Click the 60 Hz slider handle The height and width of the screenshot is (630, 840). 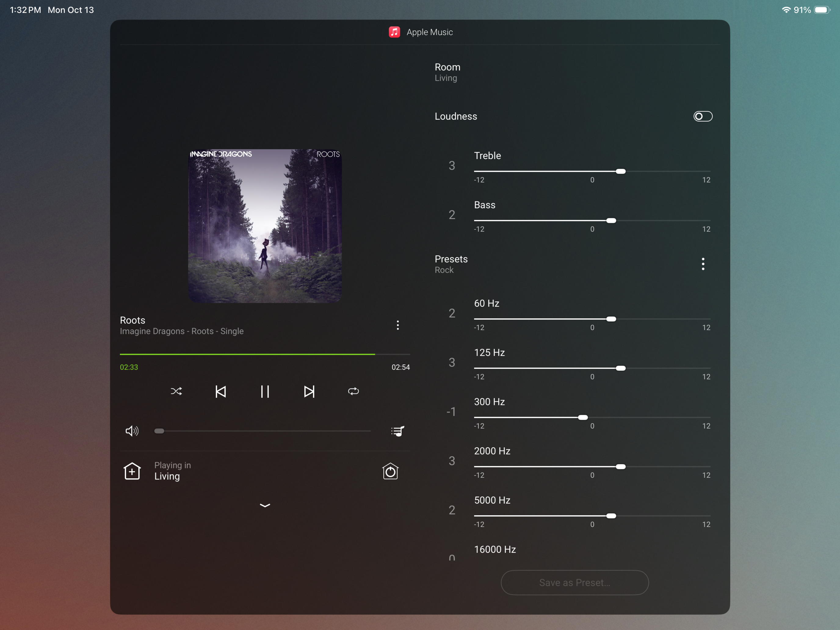point(611,319)
